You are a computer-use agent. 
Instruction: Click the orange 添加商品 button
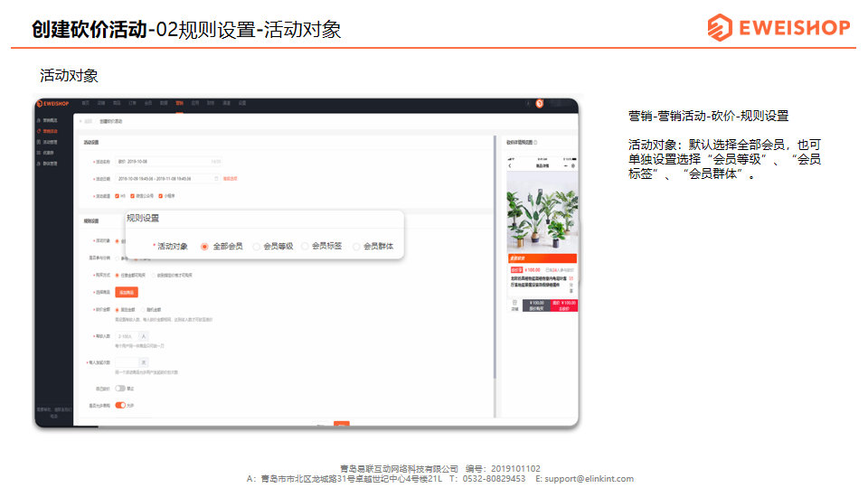[127, 292]
